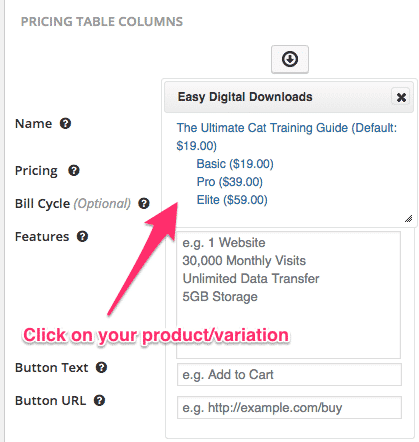Select the Elite ($59.00) variation
The width and height of the screenshot is (419, 442).
coord(232,200)
